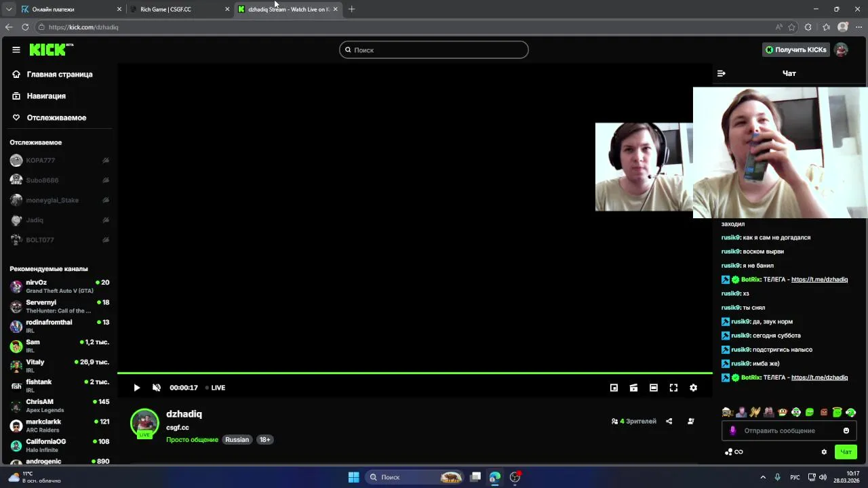Click the purple microphone icon in chat

pyautogui.click(x=732, y=430)
